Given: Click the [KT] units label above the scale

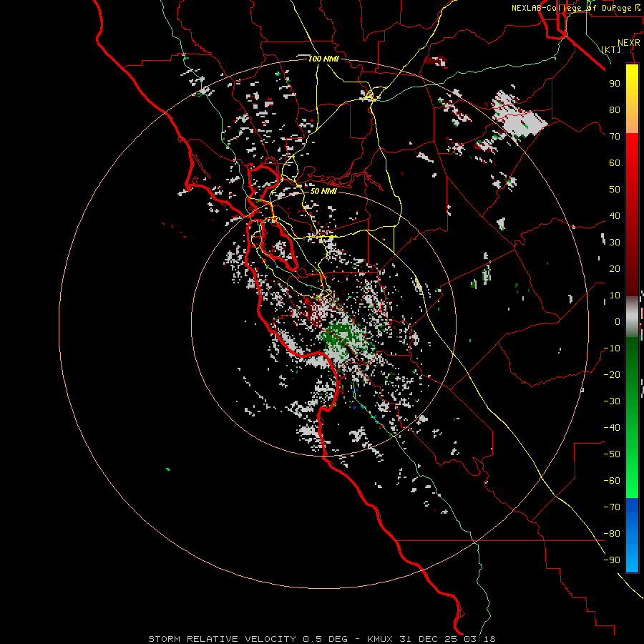Looking at the screenshot, I should click(x=611, y=49).
